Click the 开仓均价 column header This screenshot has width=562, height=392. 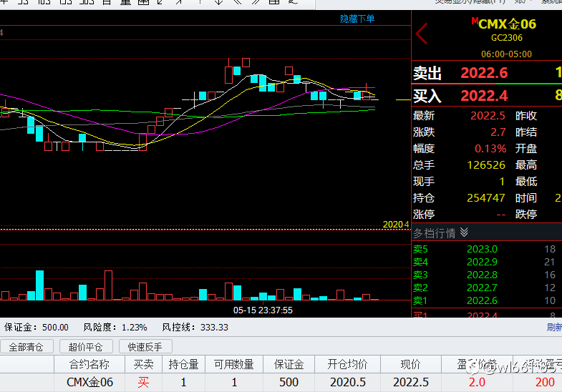[x=348, y=364]
